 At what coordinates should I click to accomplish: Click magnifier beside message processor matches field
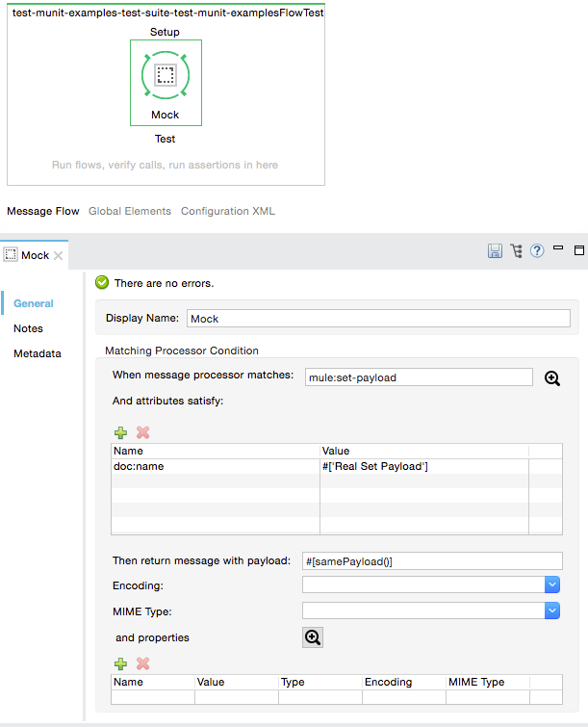[552, 377]
